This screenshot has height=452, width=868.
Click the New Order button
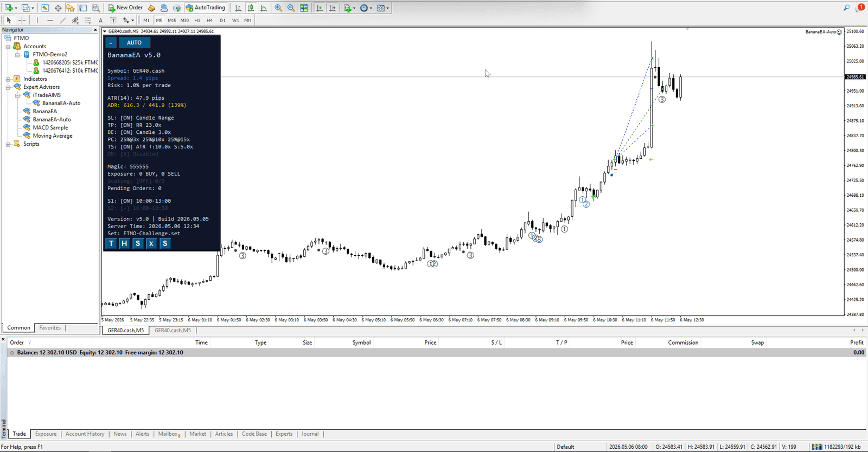point(125,8)
